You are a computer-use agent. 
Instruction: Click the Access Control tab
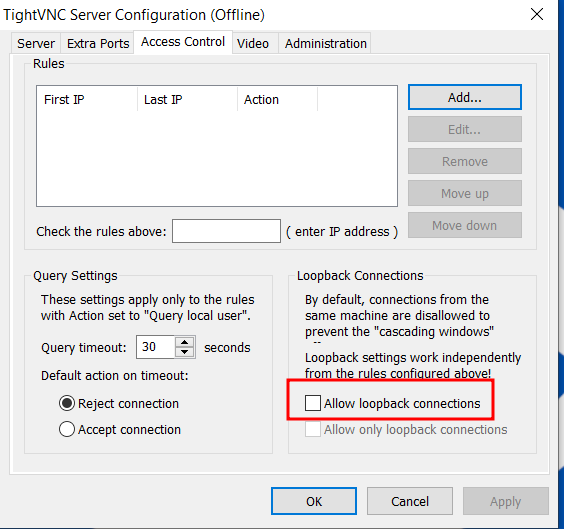[183, 42]
